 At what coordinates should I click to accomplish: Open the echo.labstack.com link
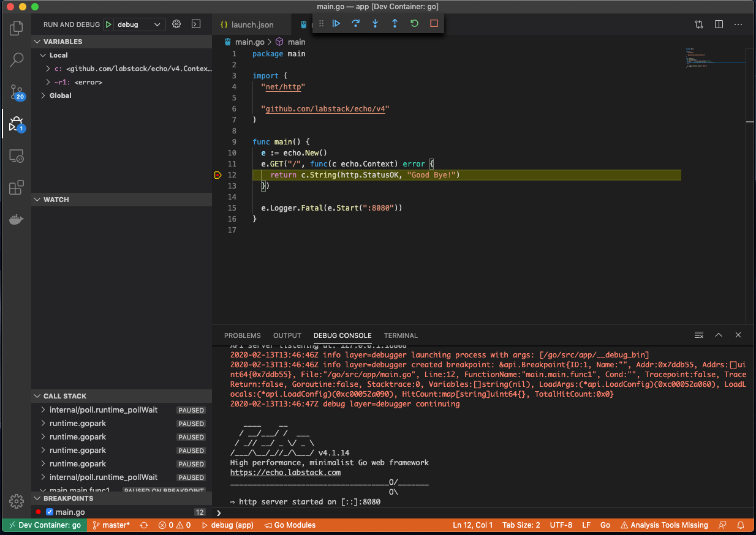(x=285, y=473)
